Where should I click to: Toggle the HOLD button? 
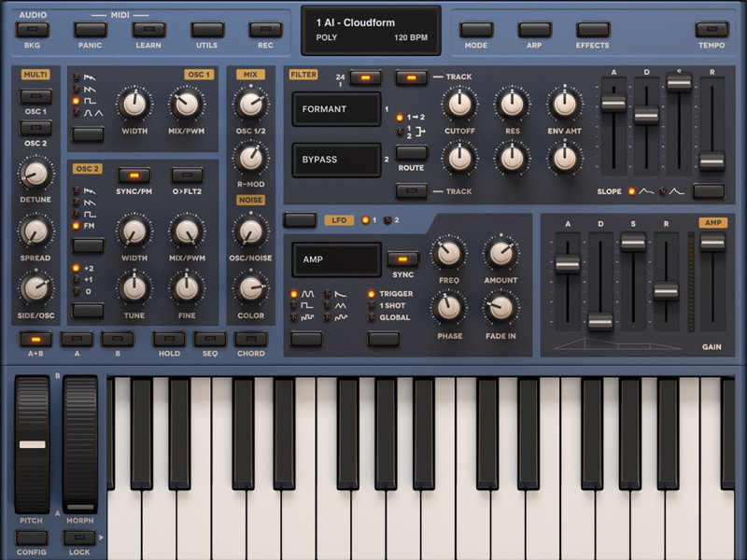point(169,339)
